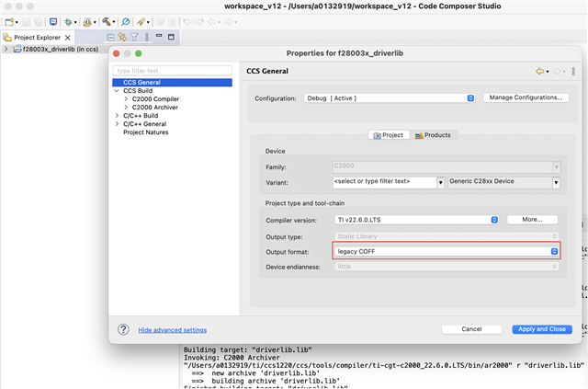Click the Variant filter text field
The width and height of the screenshot is (588, 389).
tap(384, 182)
